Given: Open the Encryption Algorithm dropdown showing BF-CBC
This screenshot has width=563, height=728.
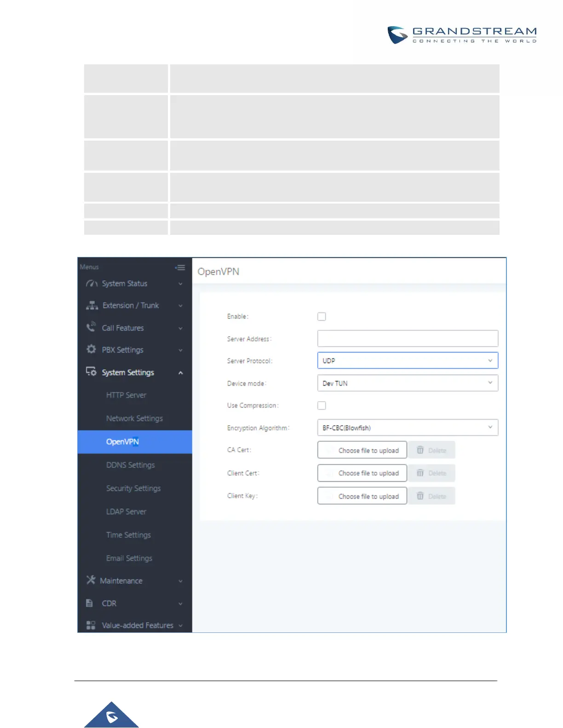Looking at the screenshot, I should [408, 428].
